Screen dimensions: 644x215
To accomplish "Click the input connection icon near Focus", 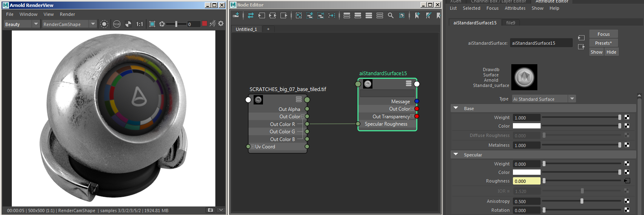I will pyautogui.click(x=581, y=38).
